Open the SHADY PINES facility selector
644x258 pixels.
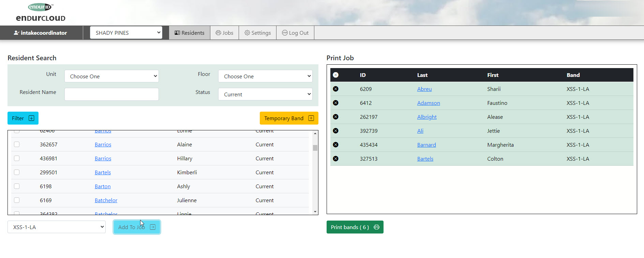pos(126,33)
